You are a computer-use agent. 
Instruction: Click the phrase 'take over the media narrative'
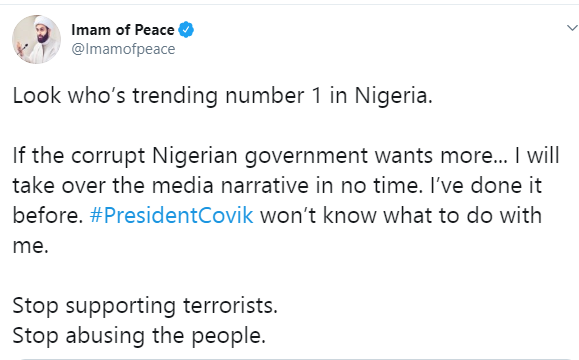click(x=160, y=185)
